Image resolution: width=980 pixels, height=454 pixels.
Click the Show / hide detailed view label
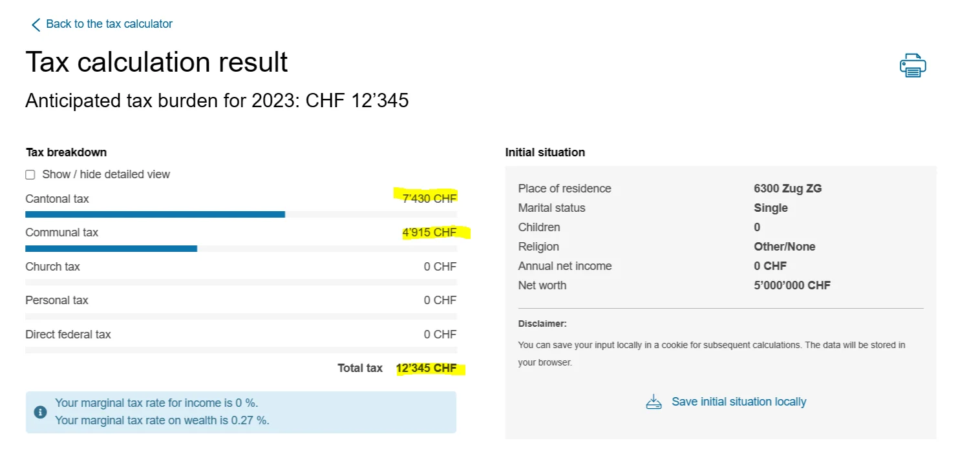click(x=106, y=174)
